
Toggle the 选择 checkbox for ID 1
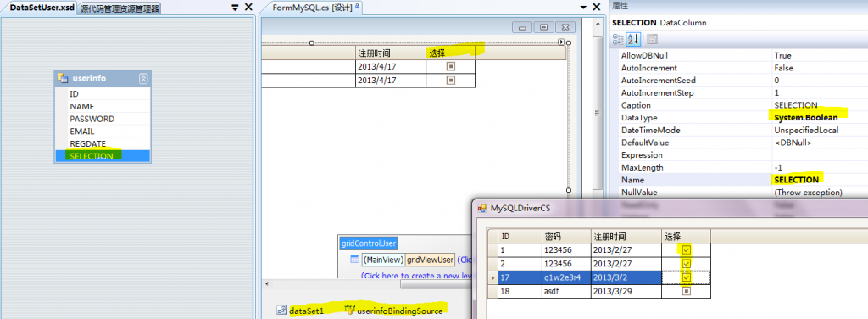click(687, 249)
